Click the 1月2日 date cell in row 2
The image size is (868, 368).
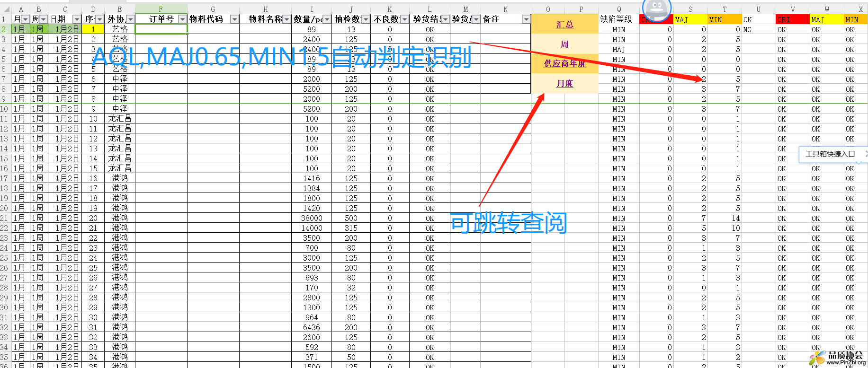coord(65,29)
